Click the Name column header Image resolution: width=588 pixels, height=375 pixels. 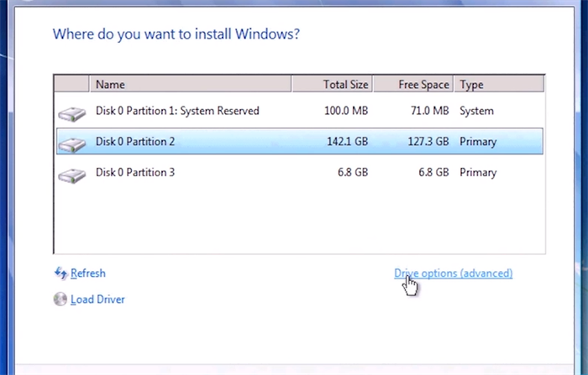[x=190, y=84]
